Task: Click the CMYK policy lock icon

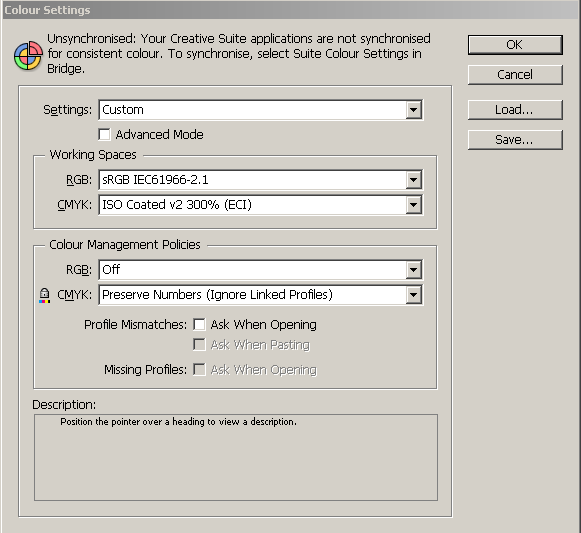Action: (44, 295)
